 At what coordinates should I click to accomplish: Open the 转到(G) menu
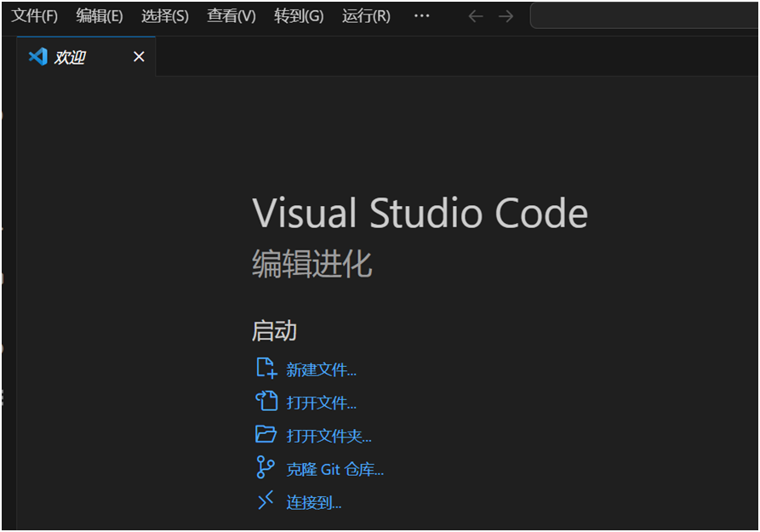pos(299,16)
